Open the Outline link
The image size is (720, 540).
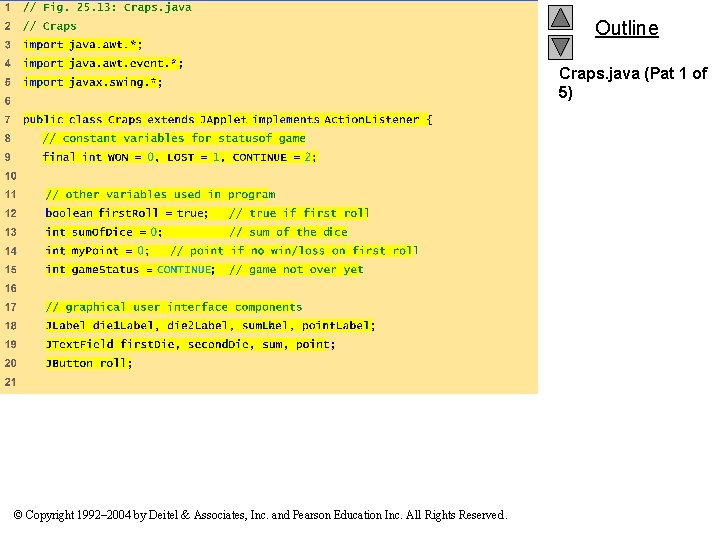pyautogui.click(x=626, y=28)
